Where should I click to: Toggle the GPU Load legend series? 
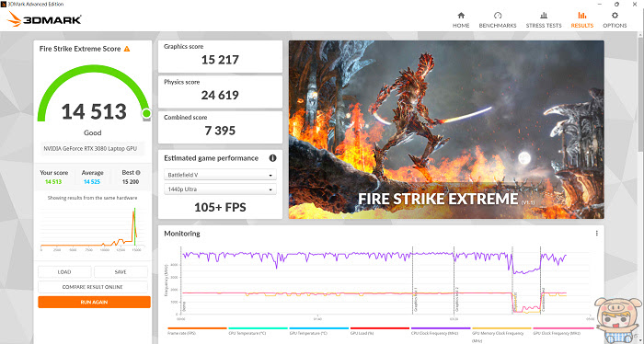379,331
